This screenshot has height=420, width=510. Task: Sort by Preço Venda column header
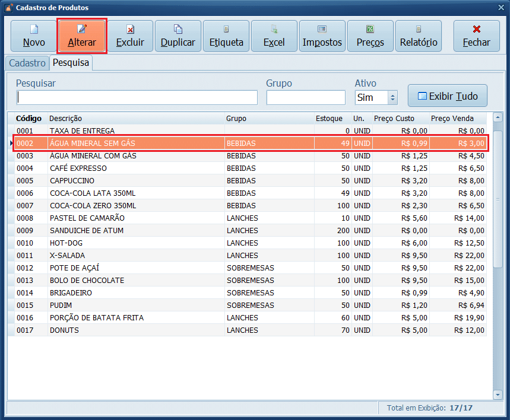[457, 118]
